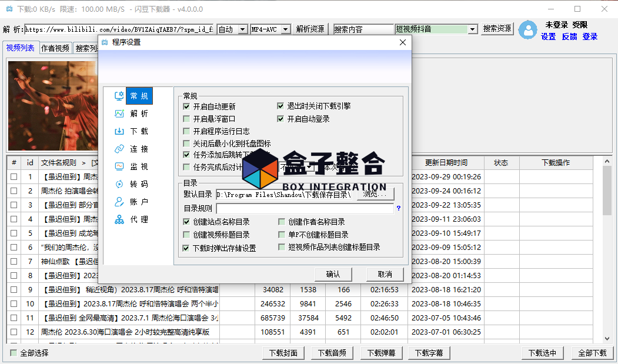Click 浏览... to choose default directory
Image resolution: width=618 pixels, height=364 pixels.
pos(375,194)
